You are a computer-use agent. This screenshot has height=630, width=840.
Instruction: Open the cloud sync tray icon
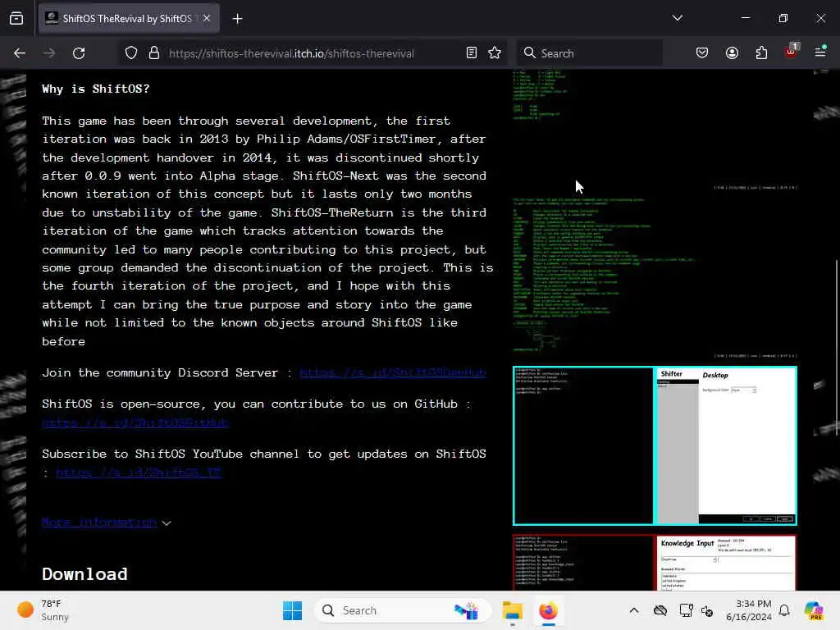point(660,610)
